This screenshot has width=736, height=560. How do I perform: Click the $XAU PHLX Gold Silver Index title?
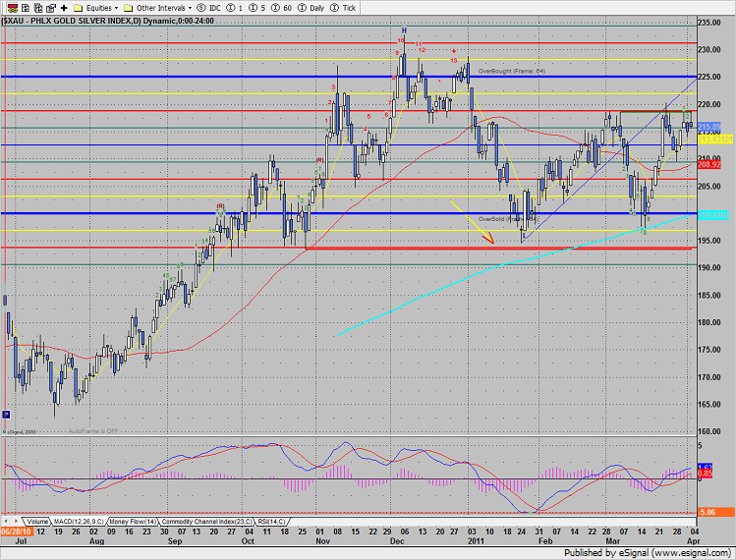coord(107,21)
